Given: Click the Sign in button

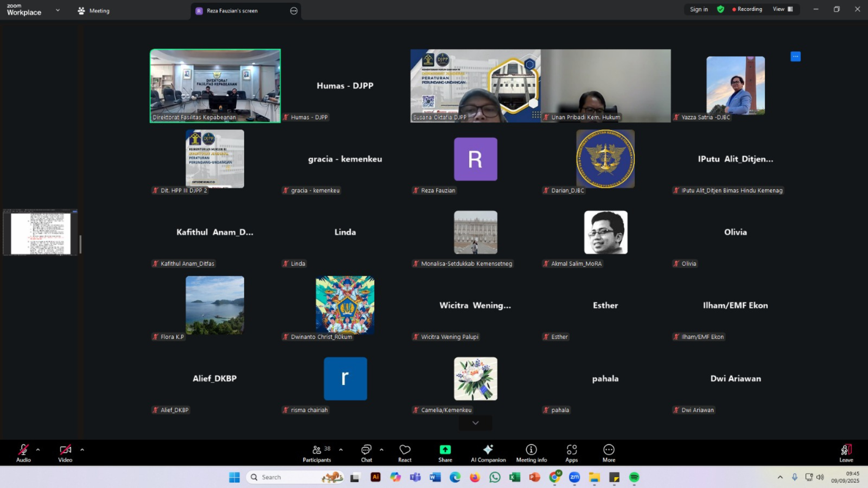Looking at the screenshot, I should tap(698, 9).
